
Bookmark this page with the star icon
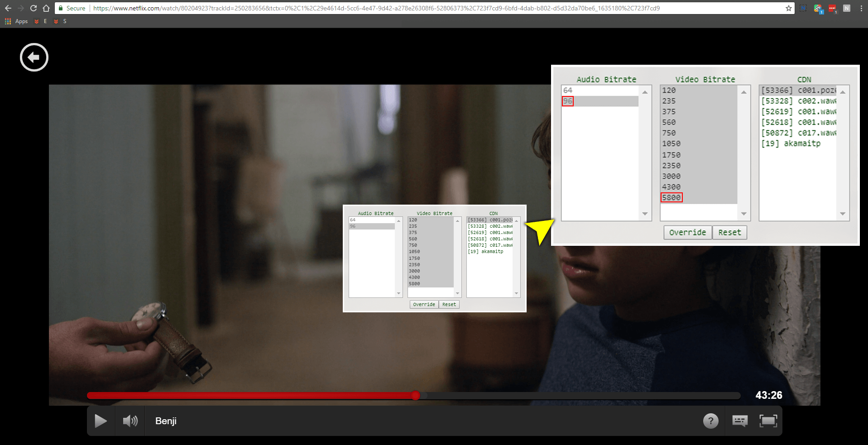tap(789, 8)
